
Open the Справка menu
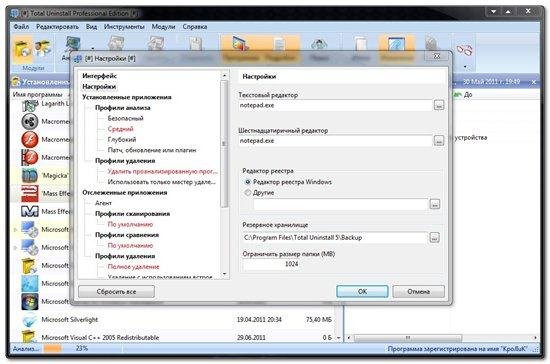click(x=195, y=27)
